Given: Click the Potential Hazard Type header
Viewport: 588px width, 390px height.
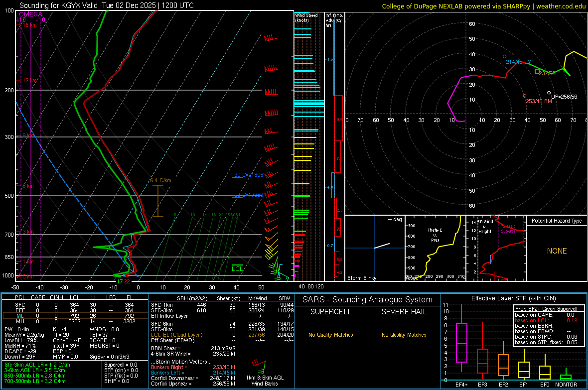Looking at the screenshot, I should [x=557, y=221].
